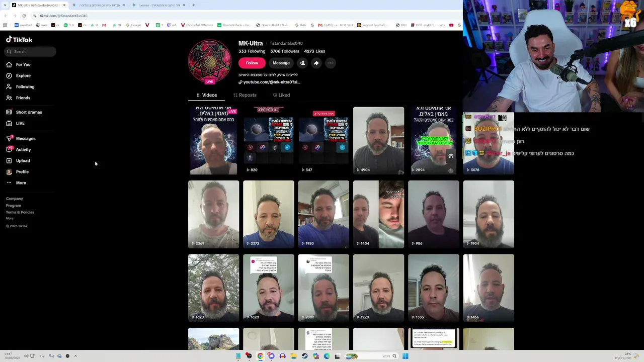Click the browser address bar URL
The image size is (644, 362).
click(63, 16)
